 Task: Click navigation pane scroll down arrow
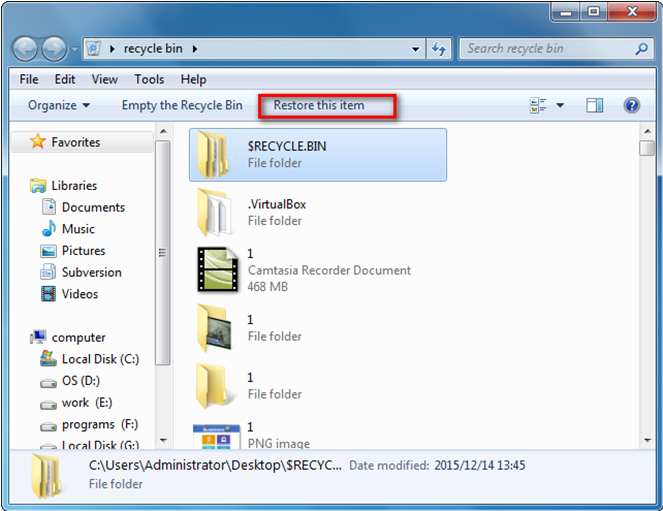click(163, 440)
